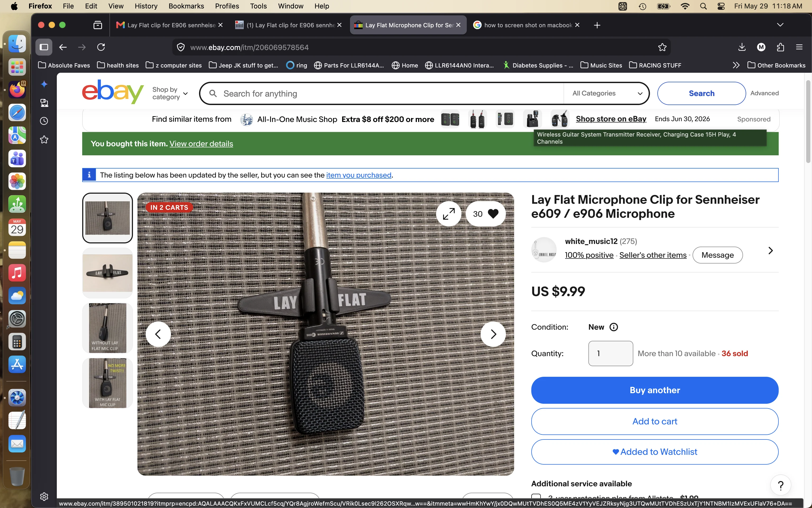This screenshot has width=812, height=508.
Task: Open App Store in the Dock
Action: point(17,364)
